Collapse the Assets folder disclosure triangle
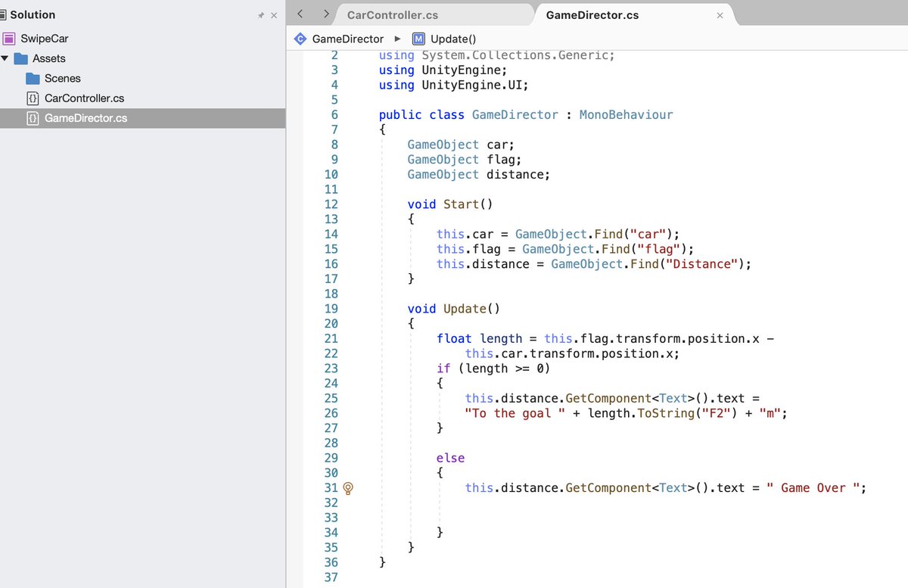The image size is (908, 588). click(5, 58)
